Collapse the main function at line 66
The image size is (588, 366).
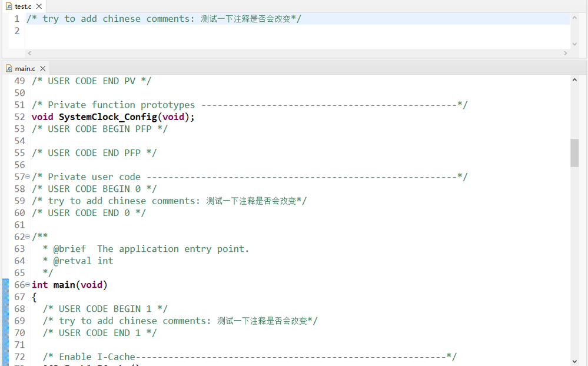[26, 285]
